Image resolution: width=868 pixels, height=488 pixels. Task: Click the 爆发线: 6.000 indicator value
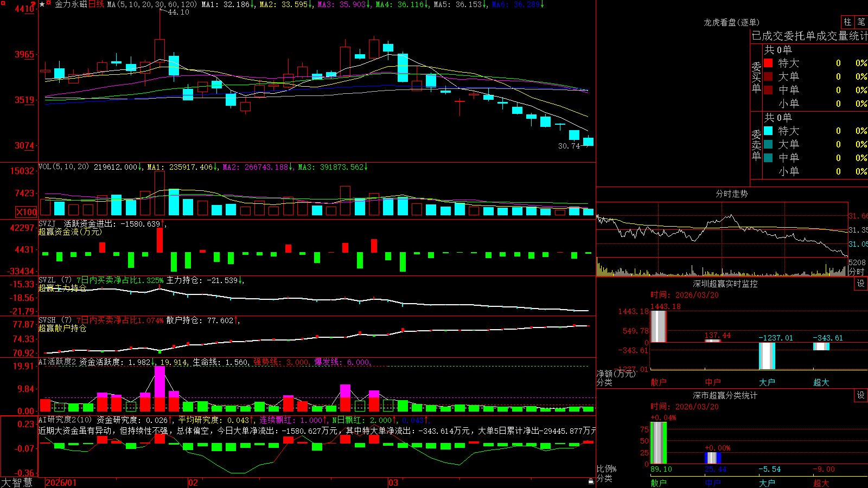coord(342,362)
